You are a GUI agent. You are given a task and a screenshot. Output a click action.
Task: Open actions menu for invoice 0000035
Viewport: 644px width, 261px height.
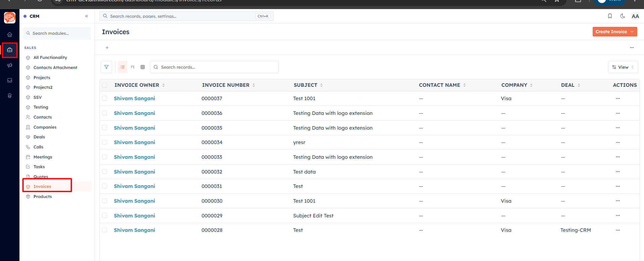point(618,128)
